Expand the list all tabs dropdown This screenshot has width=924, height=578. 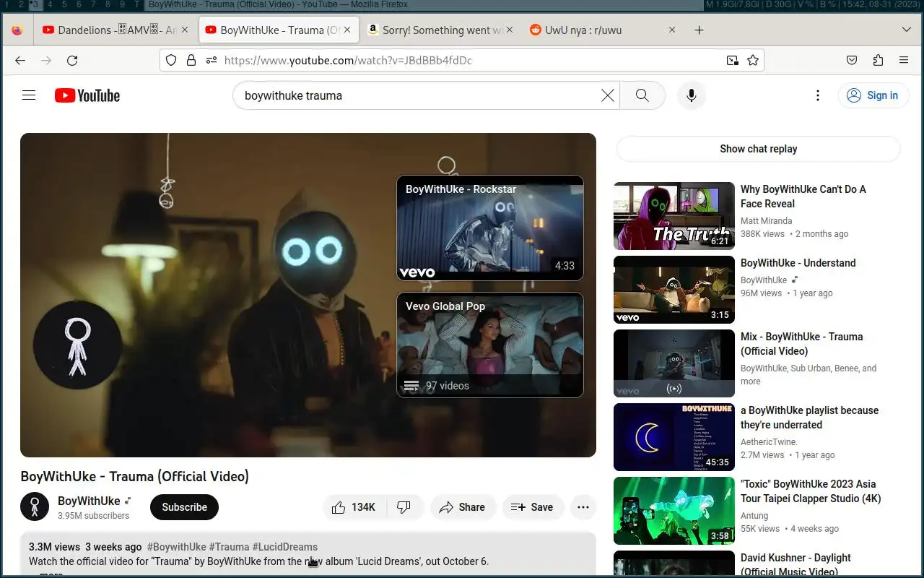pyautogui.click(x=907, y=30)
